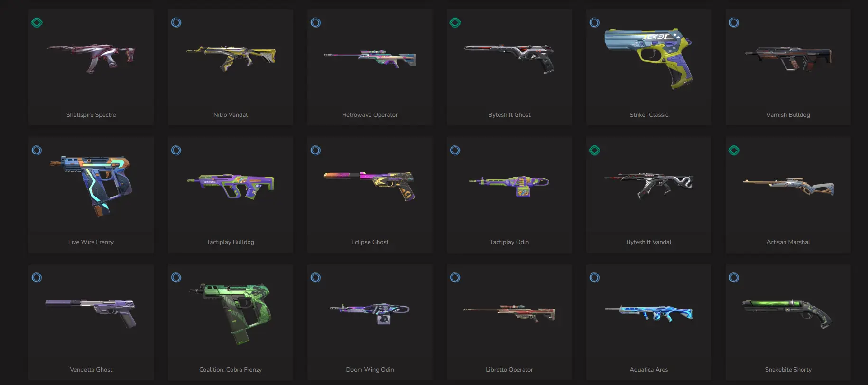The image size is (868, 385).
Task: Click the blue tier icon on Striker Classic
Action: [x=594, y=22]
